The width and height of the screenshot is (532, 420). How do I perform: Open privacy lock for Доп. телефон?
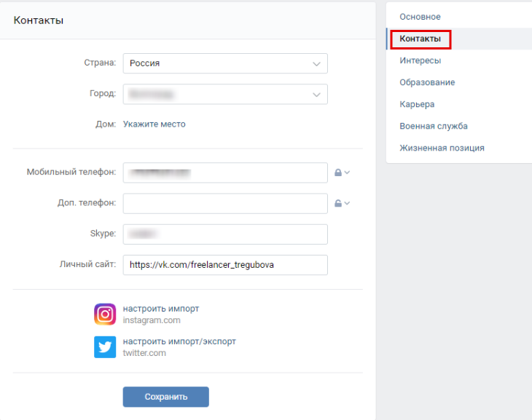342,203
